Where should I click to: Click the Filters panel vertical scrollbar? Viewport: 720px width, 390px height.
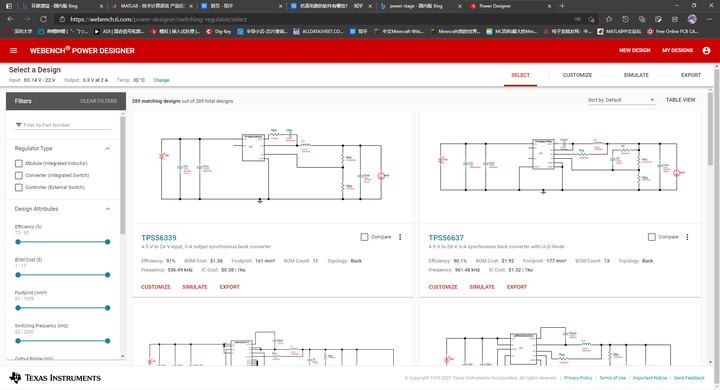click(123, 175)
